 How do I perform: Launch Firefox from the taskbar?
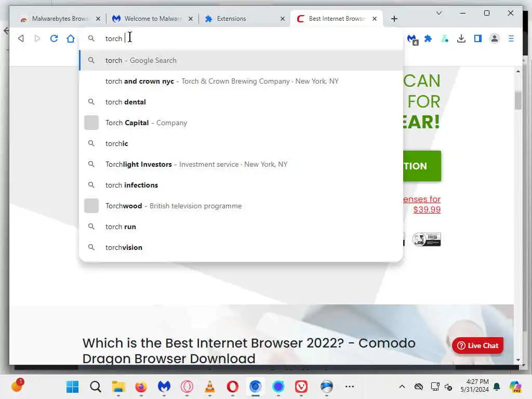click(x=141, y=387)
